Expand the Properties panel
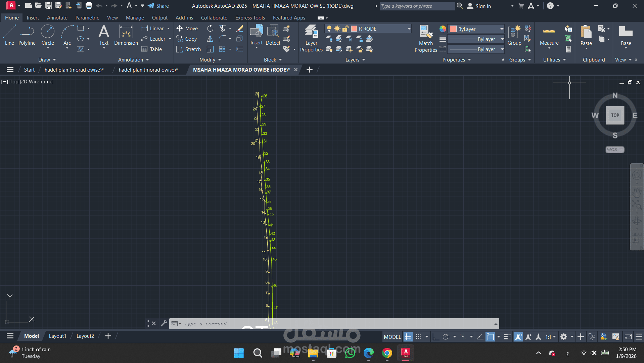644x363 pixels. click(457, 60)
